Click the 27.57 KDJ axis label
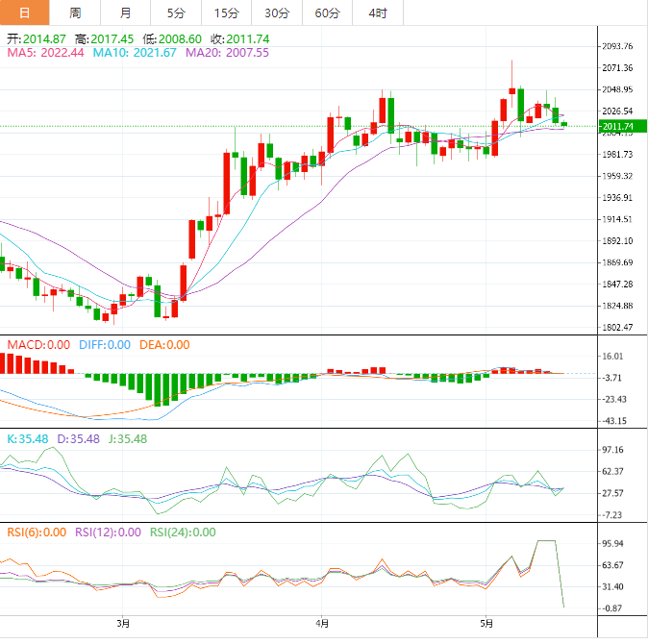 tap(612, 493)
